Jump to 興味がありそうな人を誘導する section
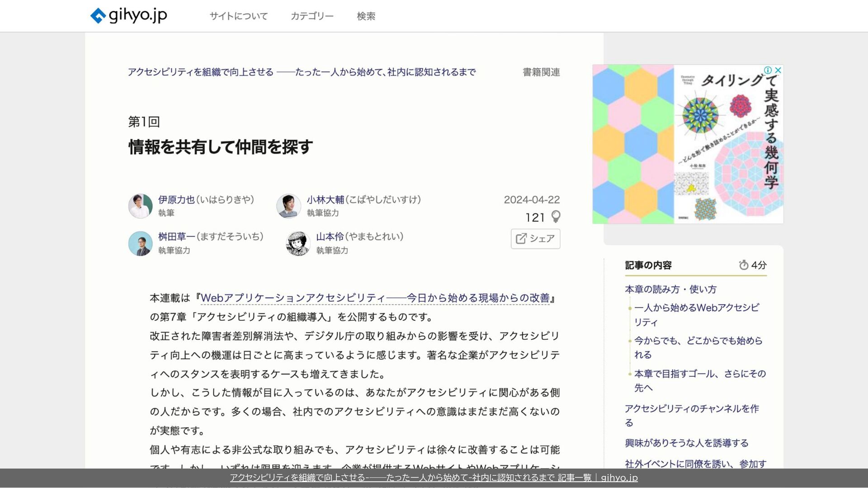The image size is (868, 488). pos(686,443)
